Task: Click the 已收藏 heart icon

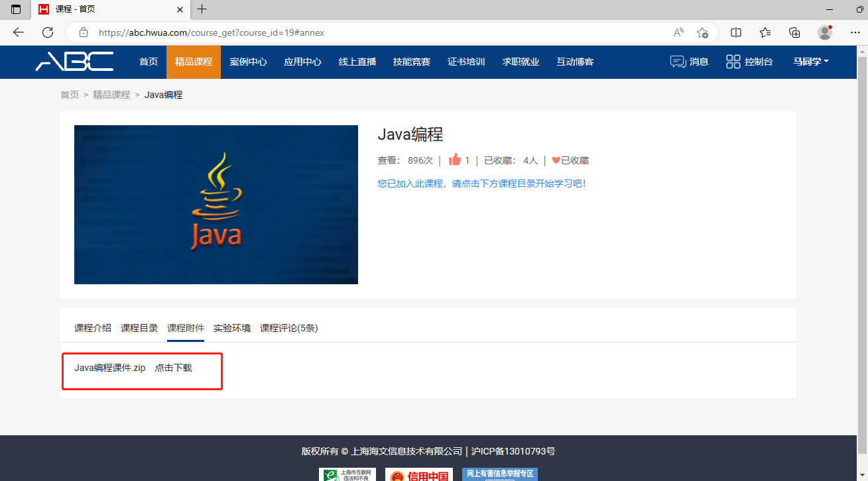Action: (x=556, y=160)
